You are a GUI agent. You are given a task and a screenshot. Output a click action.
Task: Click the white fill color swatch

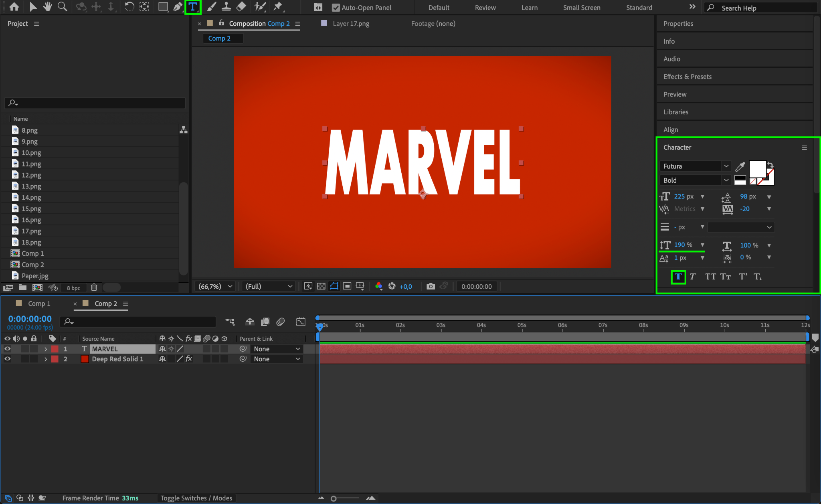click(x=757, y=168)
